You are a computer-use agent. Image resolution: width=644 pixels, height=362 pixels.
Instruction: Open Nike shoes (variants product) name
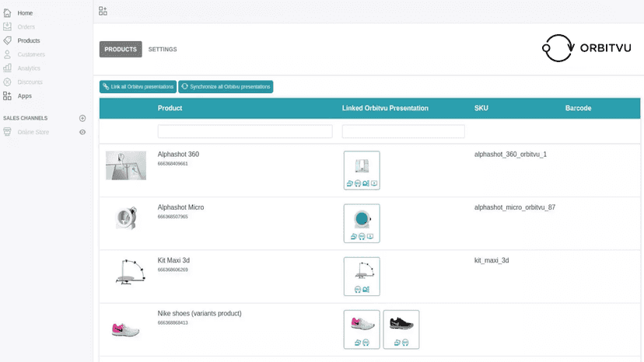(200, 314)
